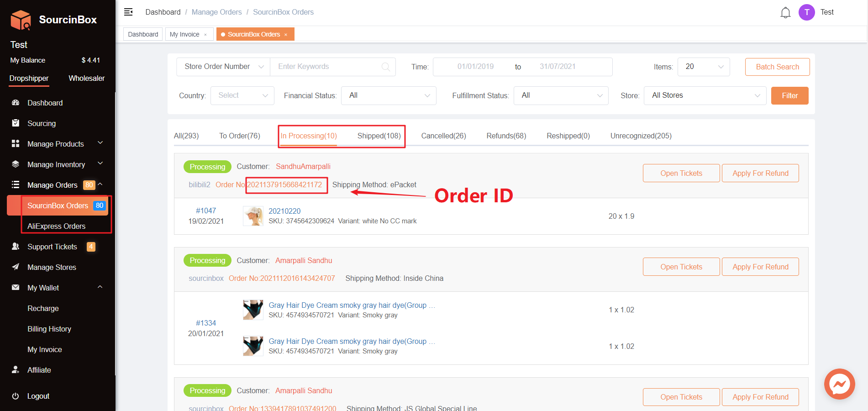The image size is (868, 411).
Task: Click the Logout power icon
Action: click(x=16, y=396)
